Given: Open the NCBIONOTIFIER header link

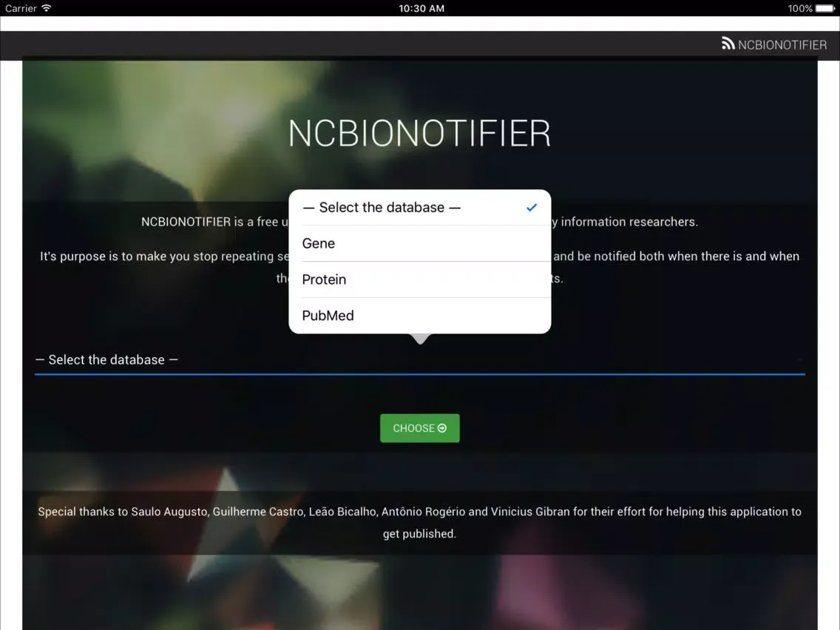Looking at the screenshot, I should [x=774, y=44].
